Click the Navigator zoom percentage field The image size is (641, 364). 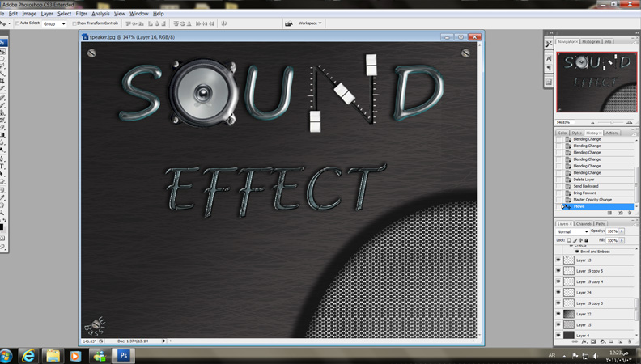tap(563, 123)
